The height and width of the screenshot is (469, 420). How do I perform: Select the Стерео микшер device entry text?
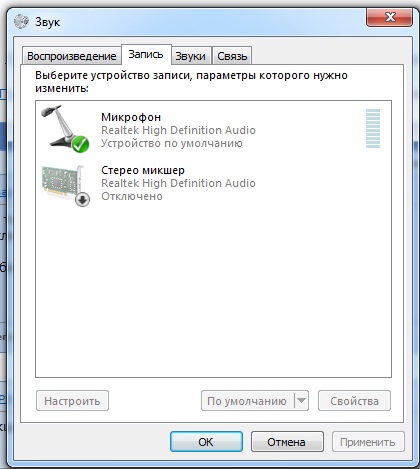pos(178,183)
